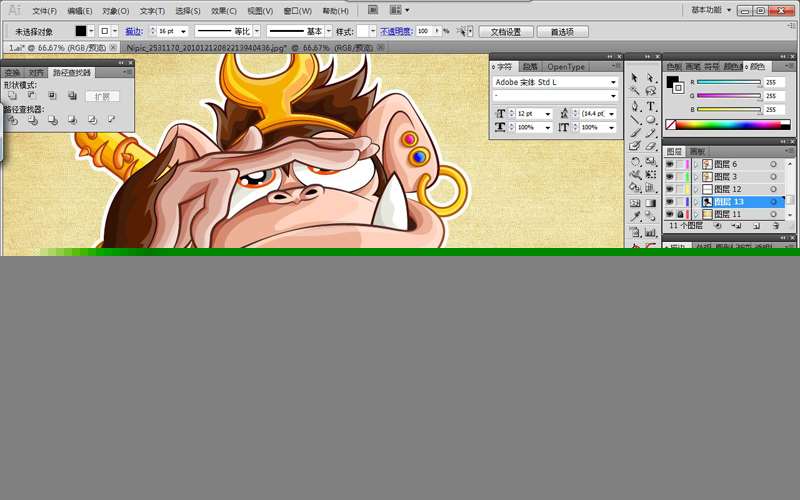The height and width of the screenshot is (500, 800).
Task: Open the stroke weight 16 pt dropdown
Action: click(183, 32)
